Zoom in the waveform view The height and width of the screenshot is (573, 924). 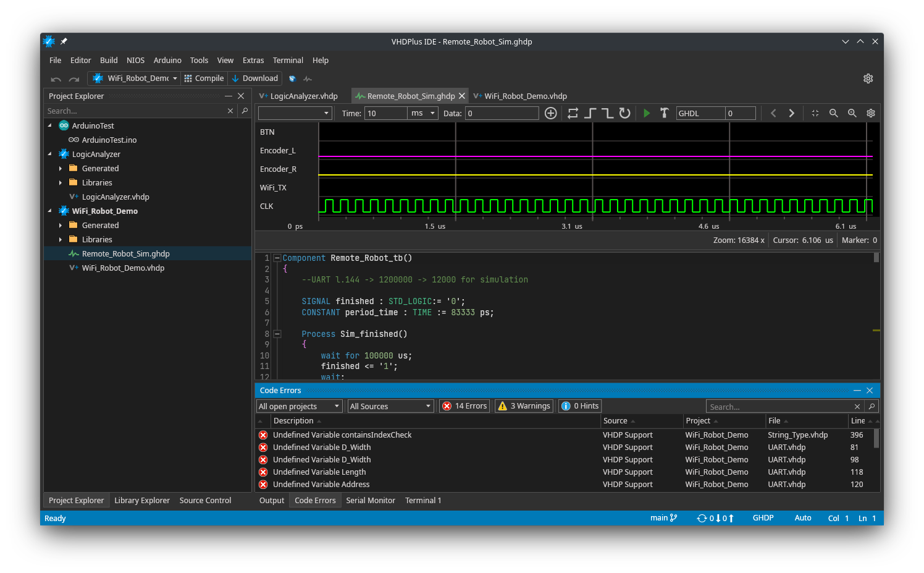coord(852,113)
